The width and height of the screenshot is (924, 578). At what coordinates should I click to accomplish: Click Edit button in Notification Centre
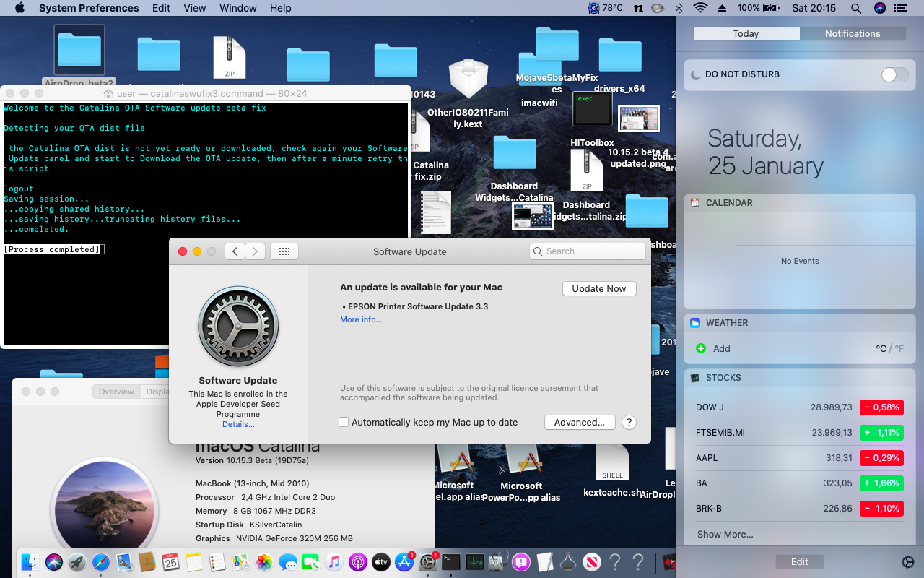coord(799,561)
